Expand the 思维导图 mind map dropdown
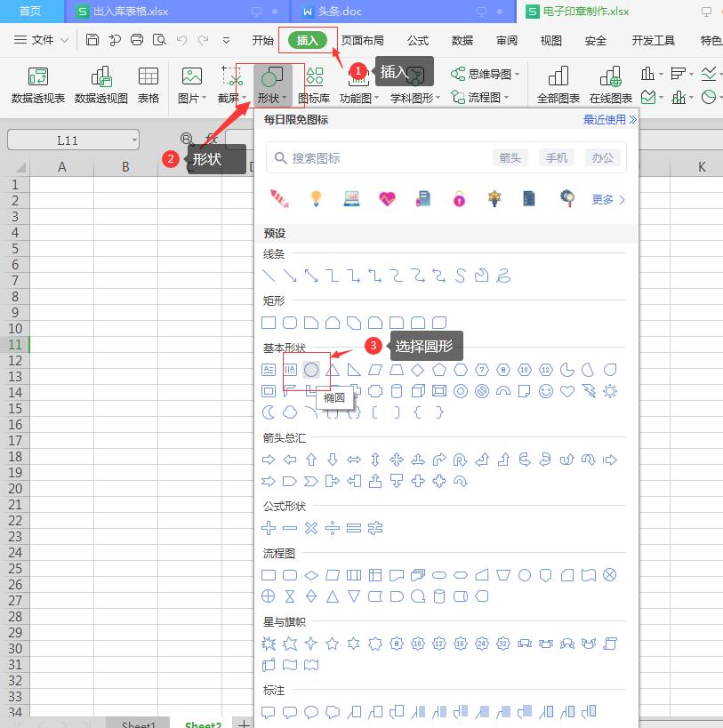The width and height of the screenshot is (723, 728). [515, 75]
